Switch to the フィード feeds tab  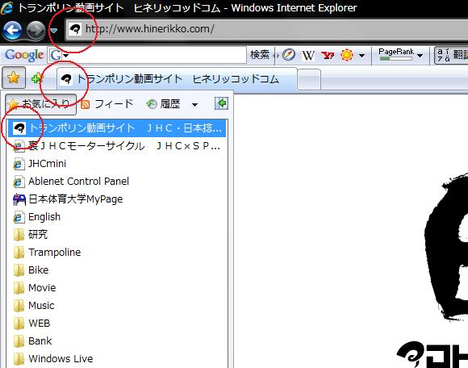(x=107, y=104)
